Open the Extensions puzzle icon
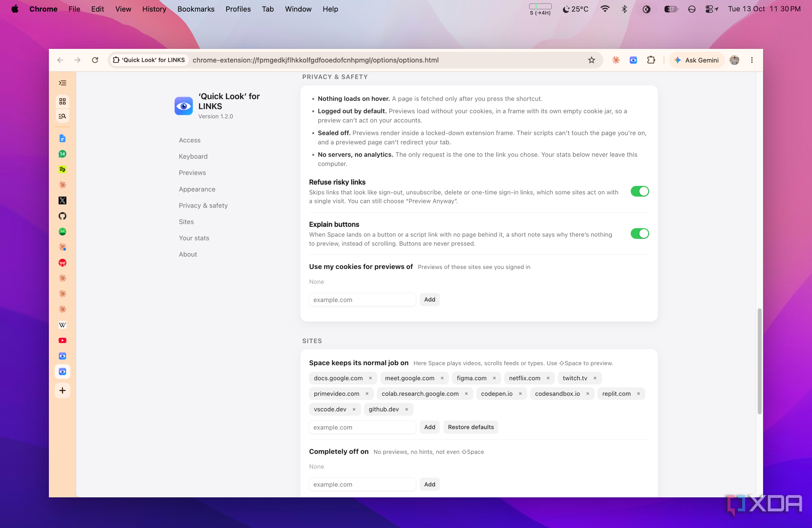The height and width of the screenshot is (528, 812). 651,60
